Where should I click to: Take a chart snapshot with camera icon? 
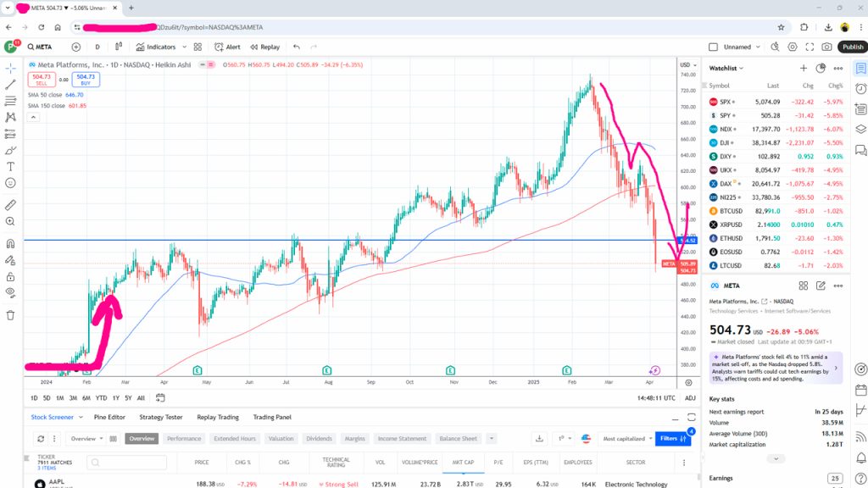point(826,47)
